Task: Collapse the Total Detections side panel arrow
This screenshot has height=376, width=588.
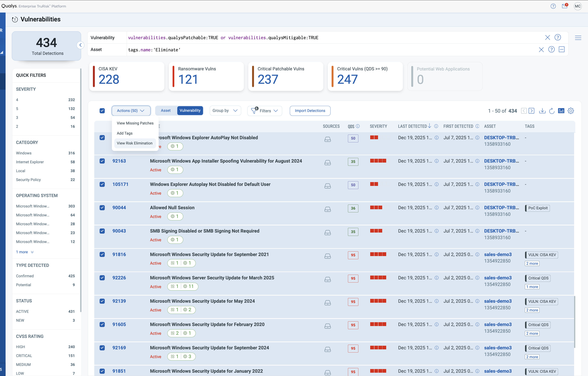Action: pyautogui.click(x=80, y=45)
